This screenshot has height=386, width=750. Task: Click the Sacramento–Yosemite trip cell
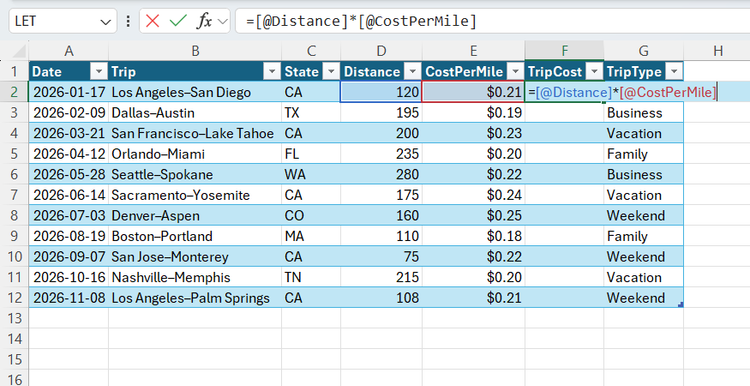(x=195, y=195)
